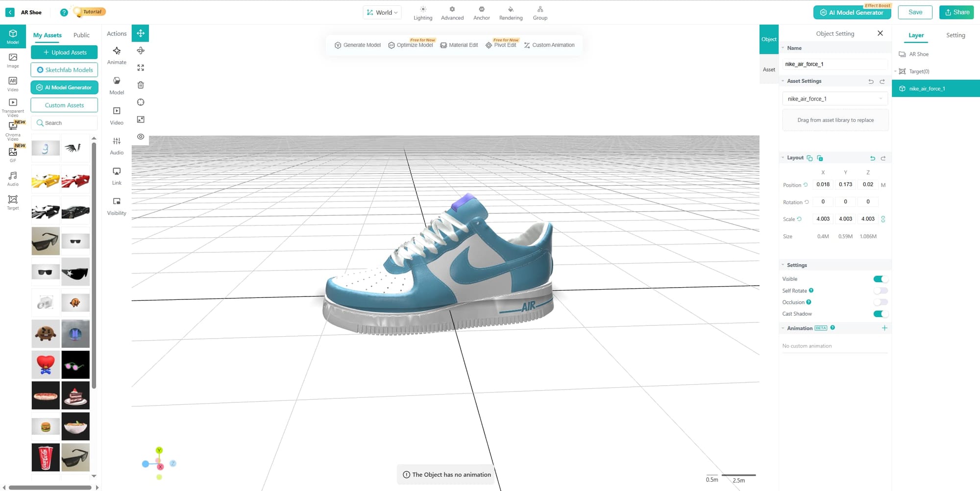Image resolution: width=980 pixels, height=491 pixels.
Task: Open the Model action
Action: 117,86
